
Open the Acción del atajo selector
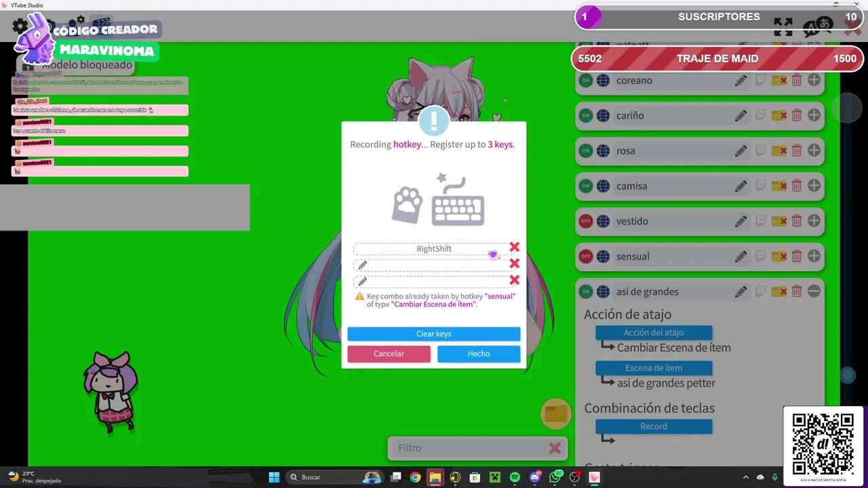tap(654, 333)
